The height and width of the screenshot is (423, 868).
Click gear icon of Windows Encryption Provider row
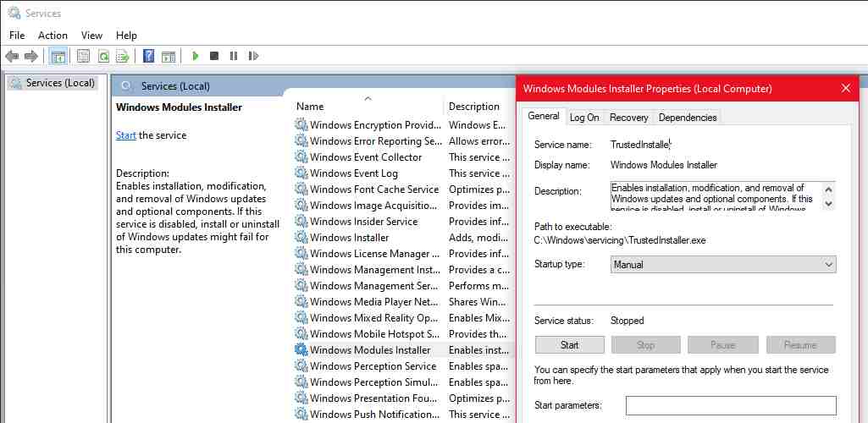301,125
